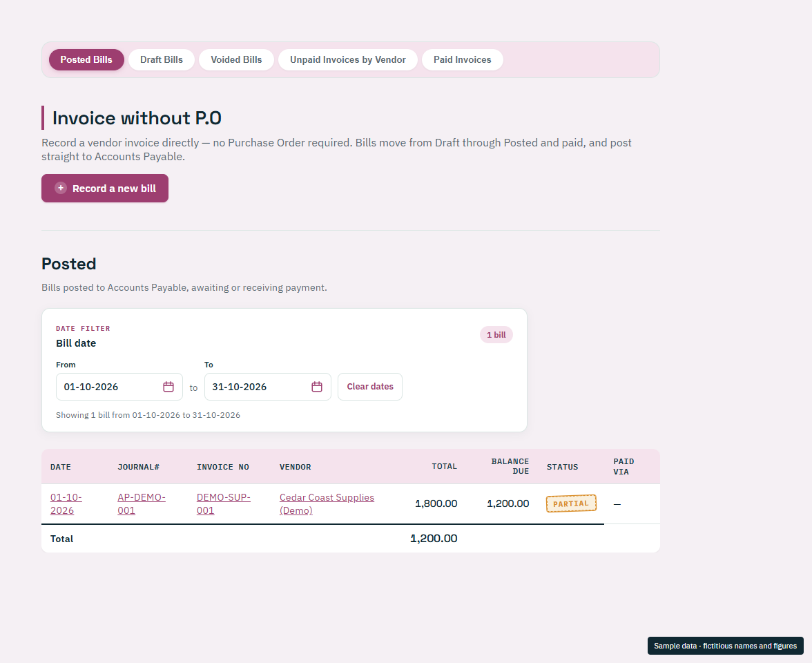Click the INVOICE NO column header
Viewport: 812px width, 663px height.
(x=222, y=467)
